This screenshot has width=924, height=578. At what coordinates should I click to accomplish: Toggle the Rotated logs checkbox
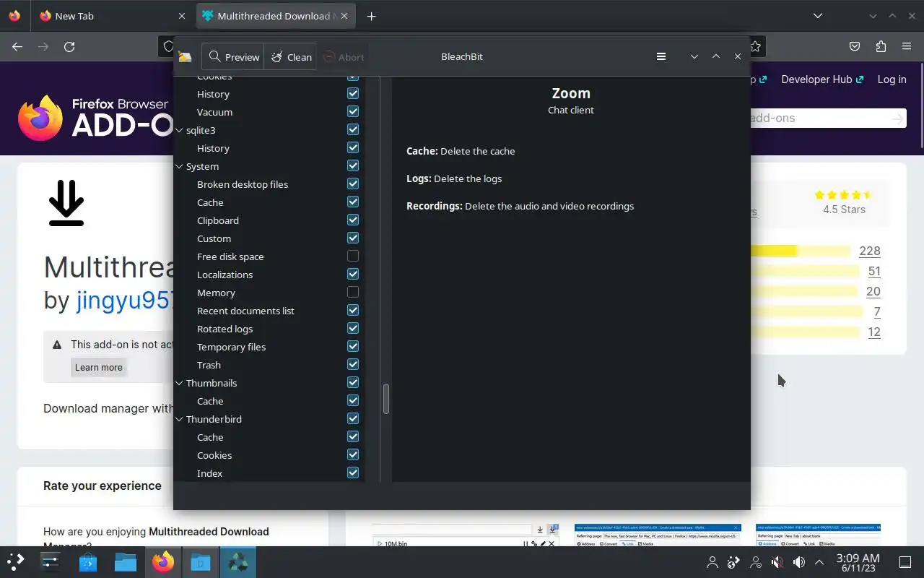(x=353, y=328)
